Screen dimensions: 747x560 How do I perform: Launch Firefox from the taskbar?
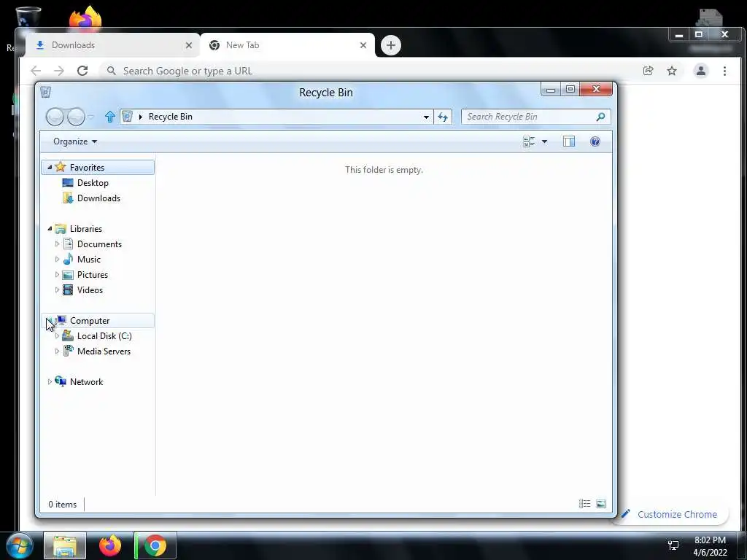pyautogui.click(x=110, y=545)
